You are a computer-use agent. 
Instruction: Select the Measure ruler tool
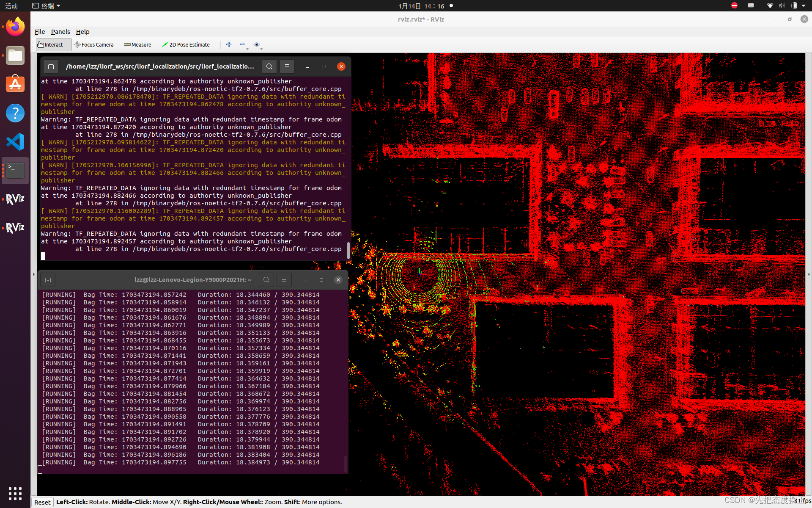point(137,44)
